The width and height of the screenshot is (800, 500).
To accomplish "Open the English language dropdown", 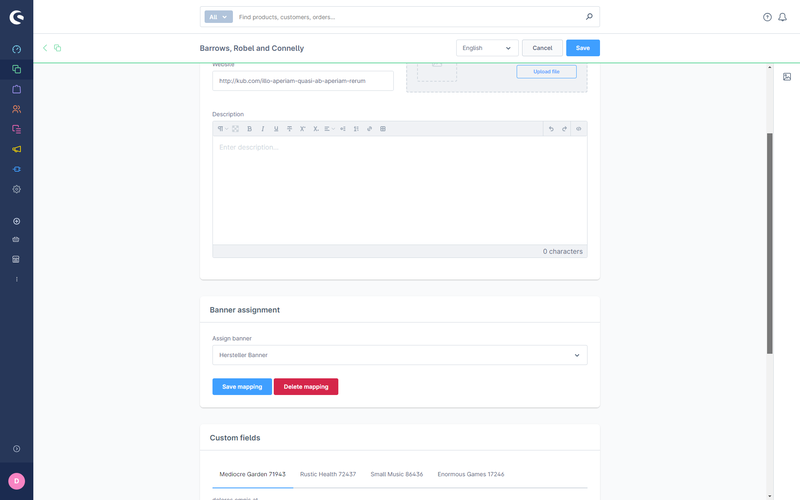I will pyautogui.click(x=486, y=48).
